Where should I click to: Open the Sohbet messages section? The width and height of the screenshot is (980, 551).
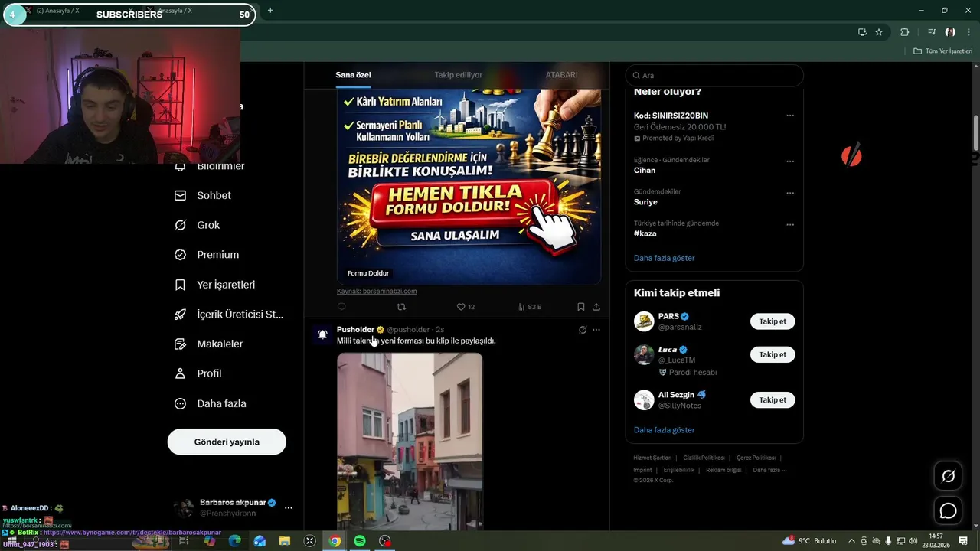(203, 195)
